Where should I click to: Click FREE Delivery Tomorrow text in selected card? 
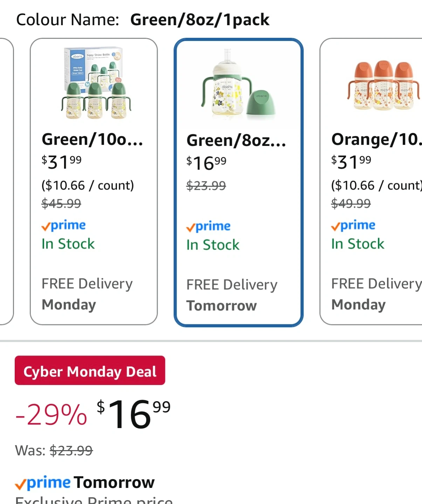[231, 295]
